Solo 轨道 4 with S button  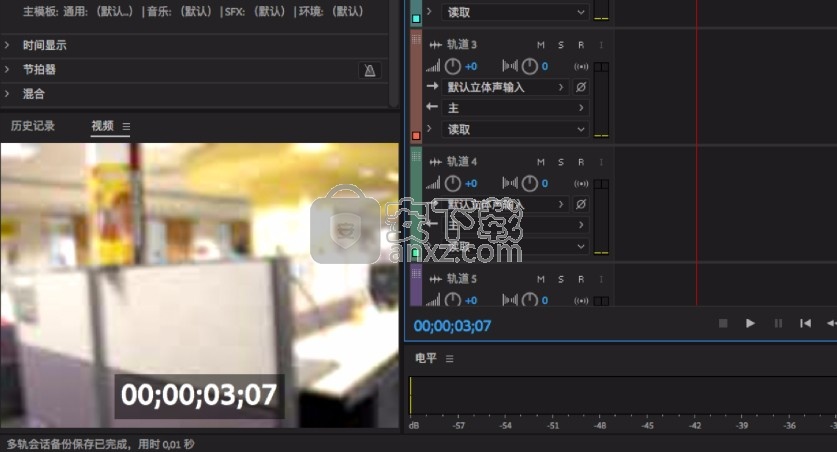(560, 162)
